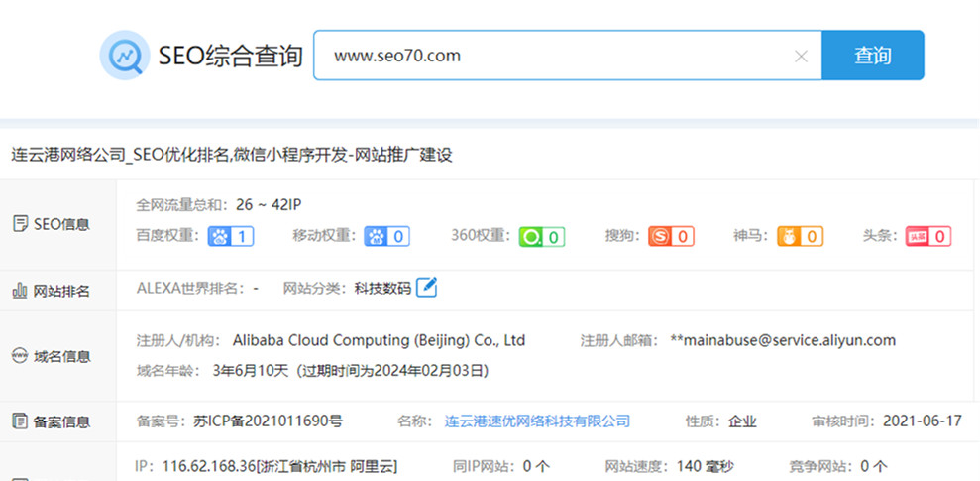
Task: Click the Toutiao red weight badge
Action: pos(927,236)
